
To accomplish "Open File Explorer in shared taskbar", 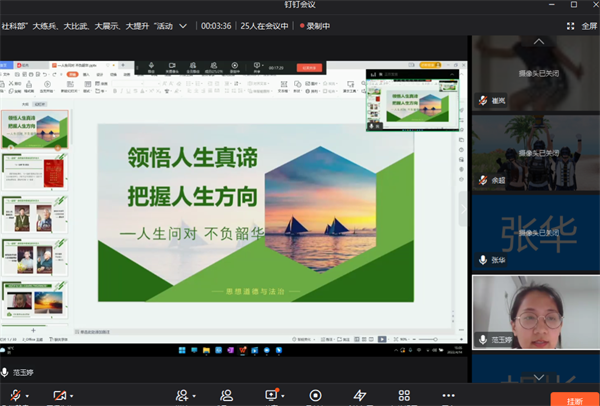I will pyautogui.click(x=206, y=350).
